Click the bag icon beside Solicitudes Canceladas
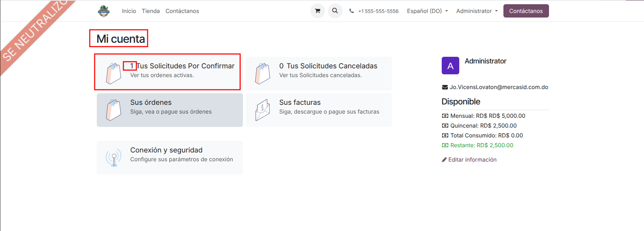 [x=263, y=74]
